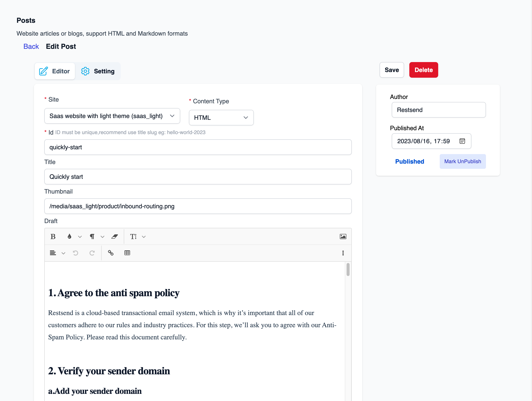The image size is (532, 401).
Task: Click the redo arrow icon
Action: tap(92, 253)
